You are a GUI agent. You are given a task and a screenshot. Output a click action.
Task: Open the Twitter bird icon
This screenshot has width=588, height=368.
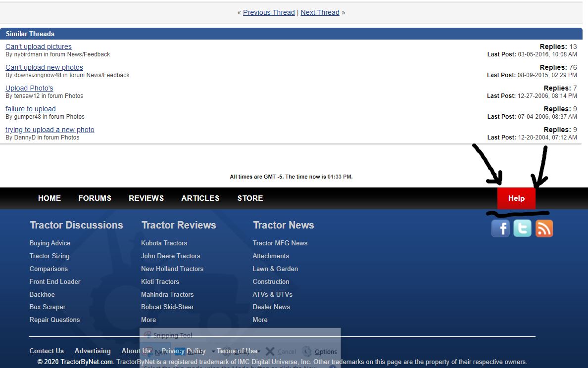(x=522, y=228)
